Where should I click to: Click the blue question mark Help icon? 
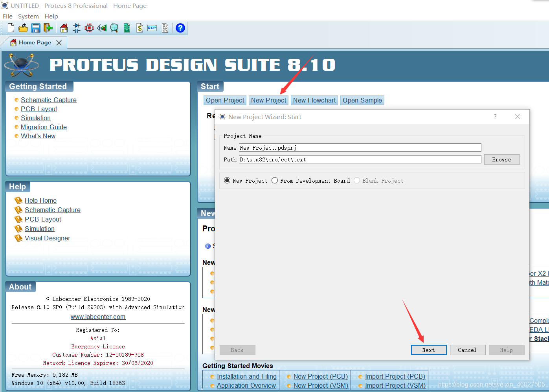pyautogui.click(x=180, y=28)
